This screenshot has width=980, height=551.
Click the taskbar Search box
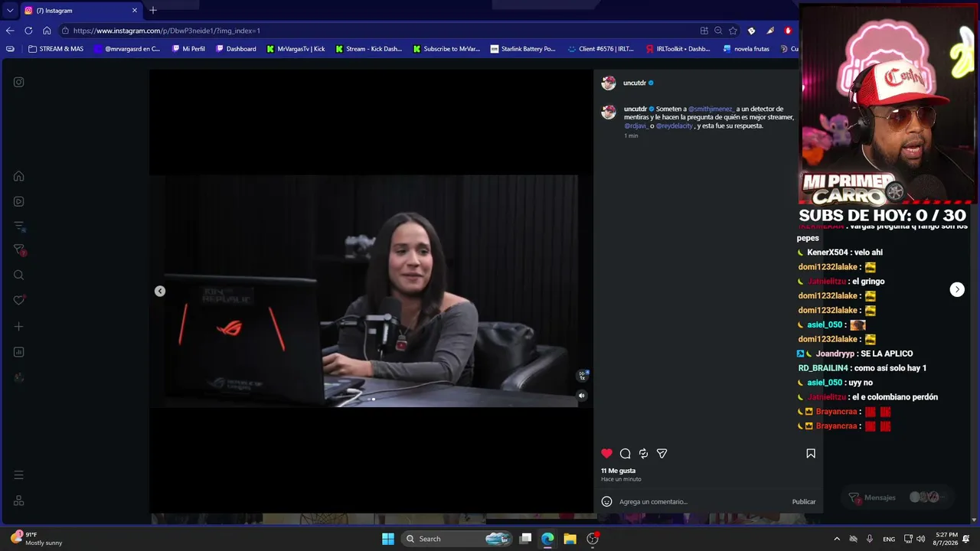click(x=457, y=539)
